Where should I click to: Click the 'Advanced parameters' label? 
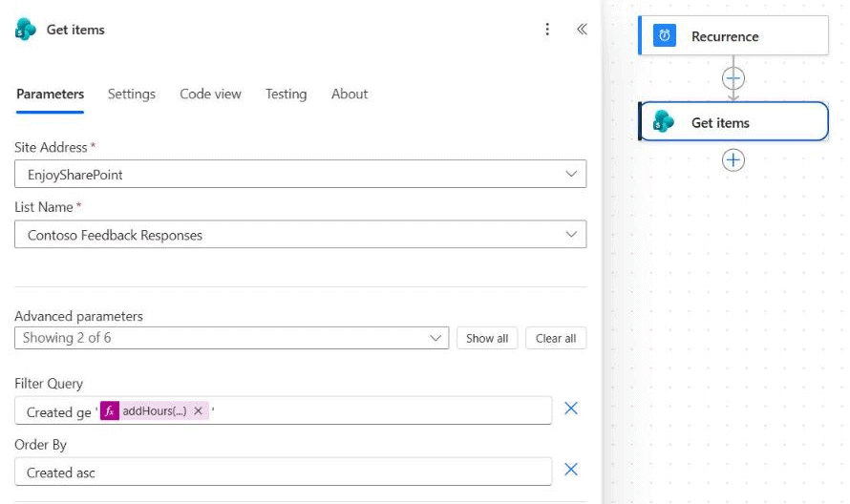78,316
